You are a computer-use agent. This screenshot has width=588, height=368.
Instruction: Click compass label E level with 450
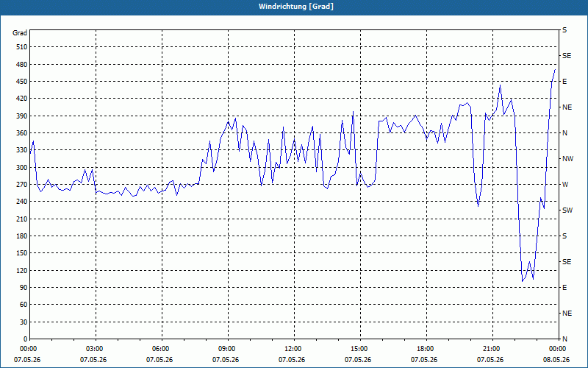tap(564, 82)
